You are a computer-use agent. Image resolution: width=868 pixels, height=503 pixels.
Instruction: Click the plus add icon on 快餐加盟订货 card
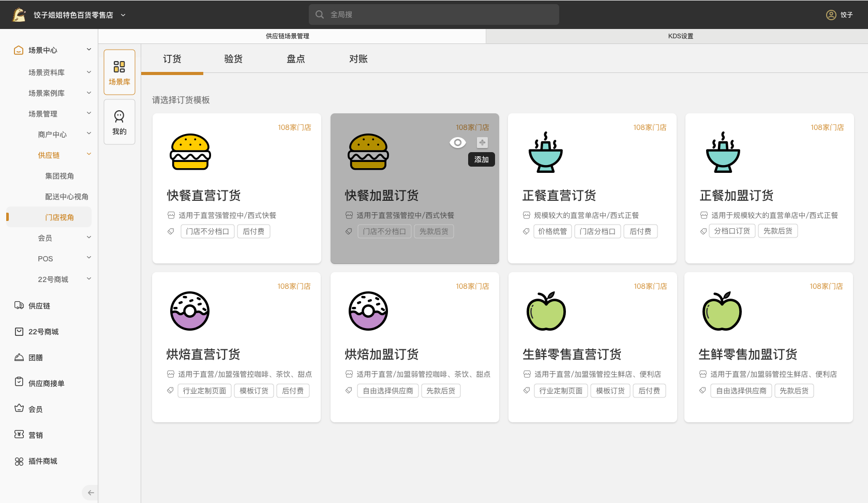click(482, 142)
